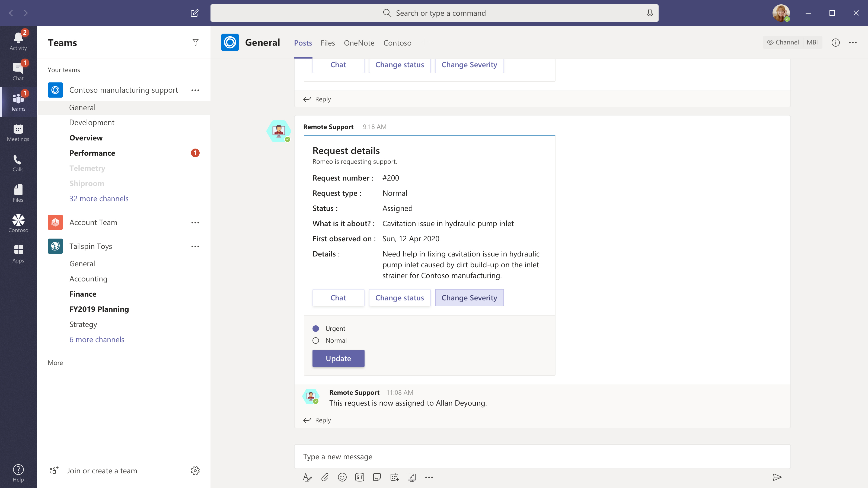868x488 pixels.
Task: Open the OneNote tab
Action: (359, 43)
